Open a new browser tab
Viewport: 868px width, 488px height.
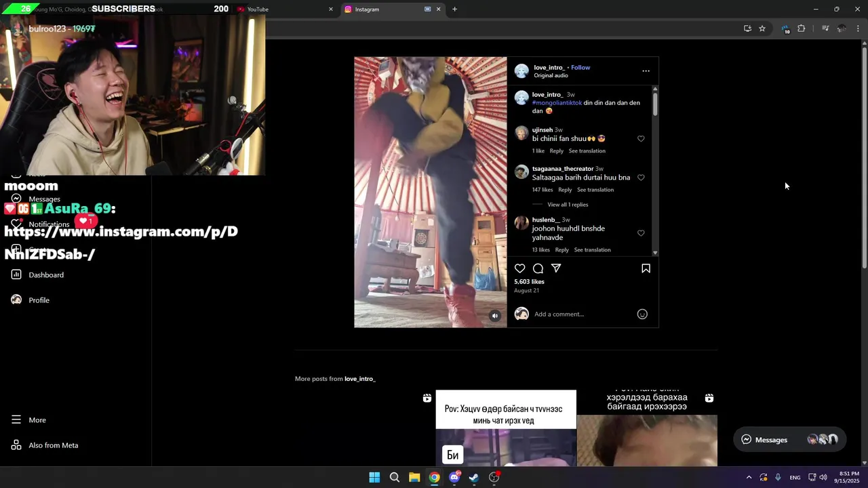pyautogui.click(x=454, y=9)
